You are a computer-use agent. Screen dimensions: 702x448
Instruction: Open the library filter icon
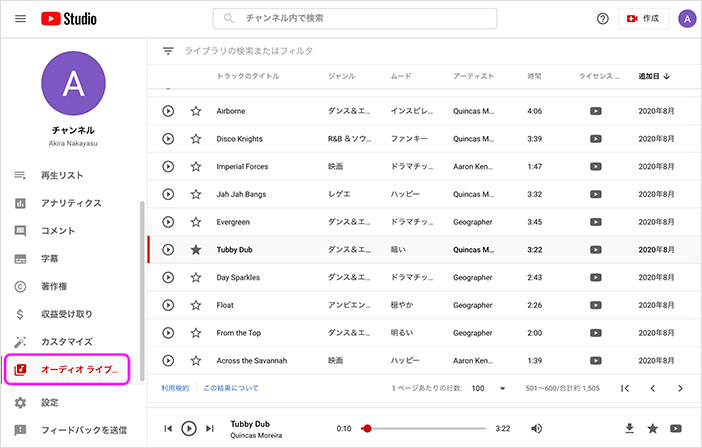coord(168,51)
